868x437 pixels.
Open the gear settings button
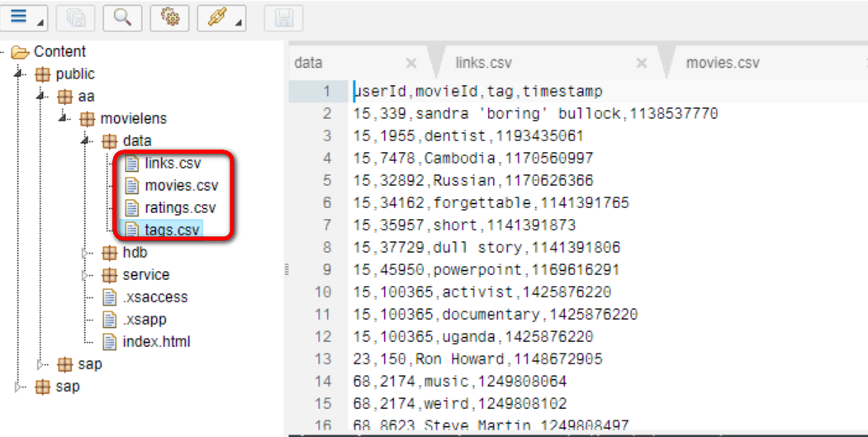point(170,18)
